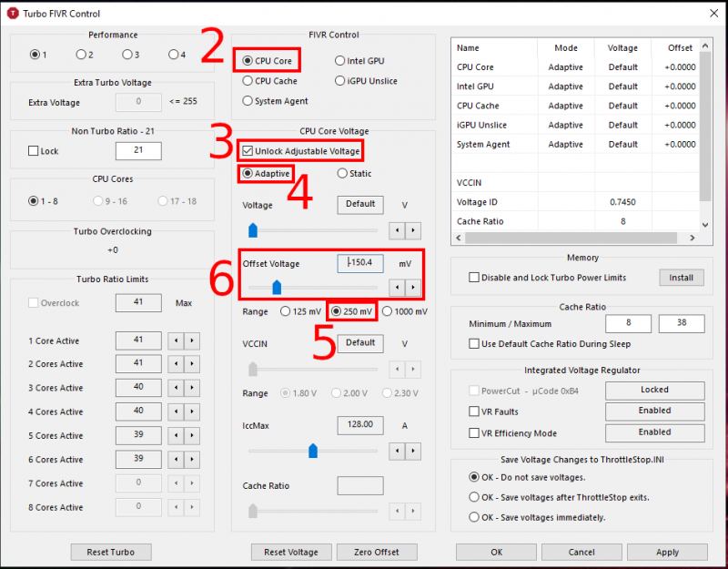Select Save voltages immediately option
Screen dimensions: 728x569
[537, 517]
